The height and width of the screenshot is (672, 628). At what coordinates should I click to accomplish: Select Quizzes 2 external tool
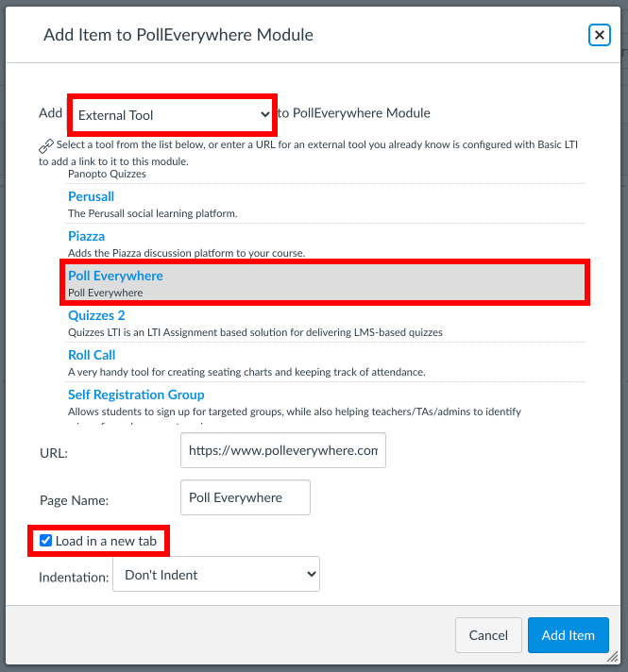(96, 315)
